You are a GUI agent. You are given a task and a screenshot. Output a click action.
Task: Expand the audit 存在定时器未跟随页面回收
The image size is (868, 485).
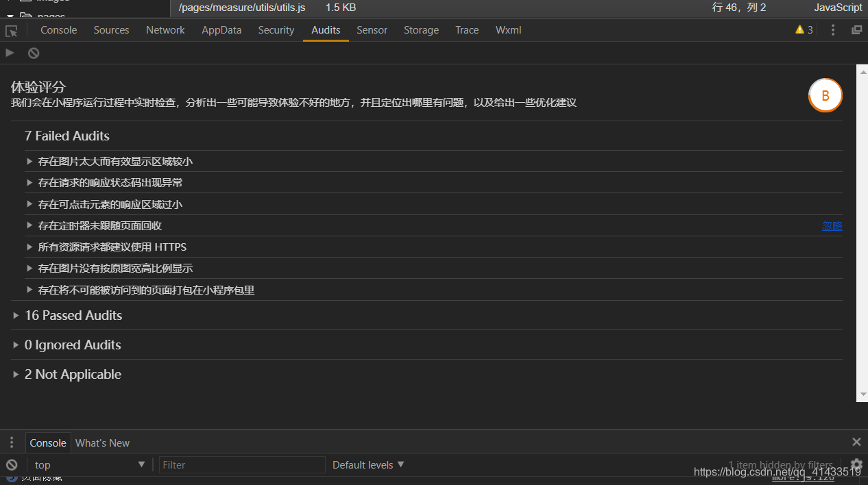click(433, 225)
